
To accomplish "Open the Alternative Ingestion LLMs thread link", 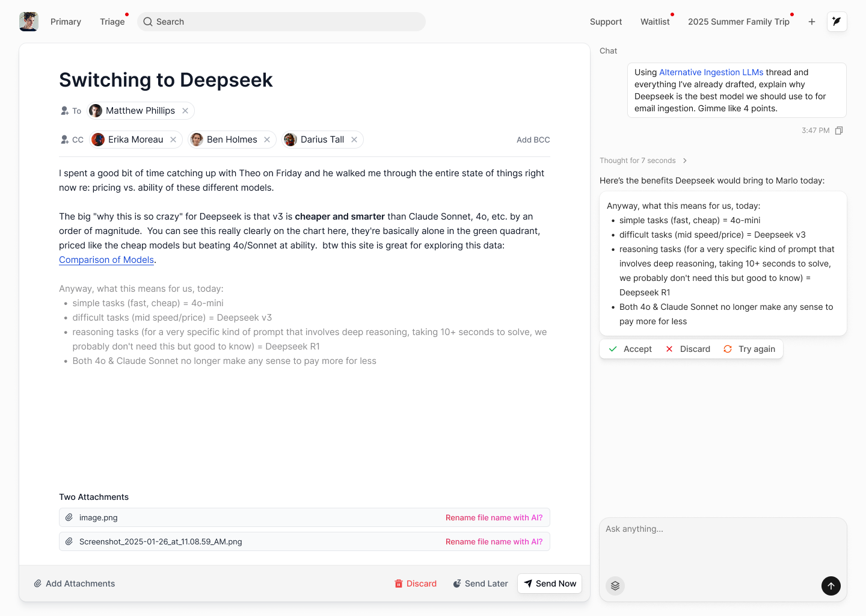I will pyautogui.click(x=711, y=72).
